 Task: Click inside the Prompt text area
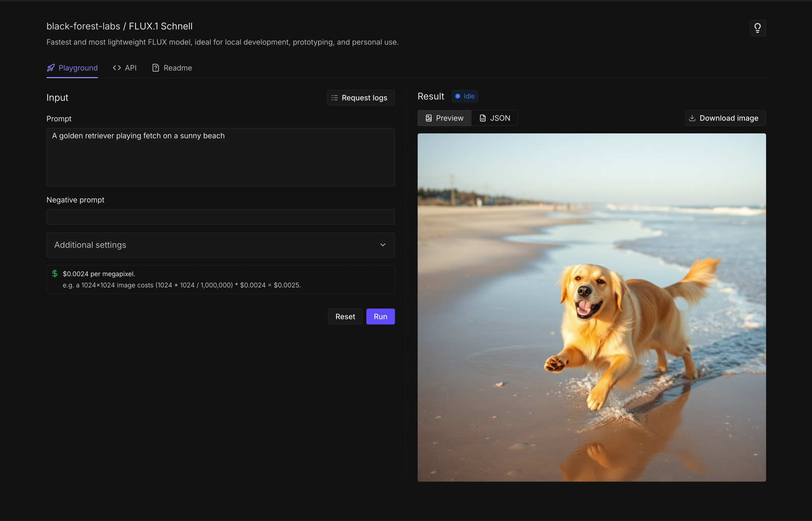221,157
